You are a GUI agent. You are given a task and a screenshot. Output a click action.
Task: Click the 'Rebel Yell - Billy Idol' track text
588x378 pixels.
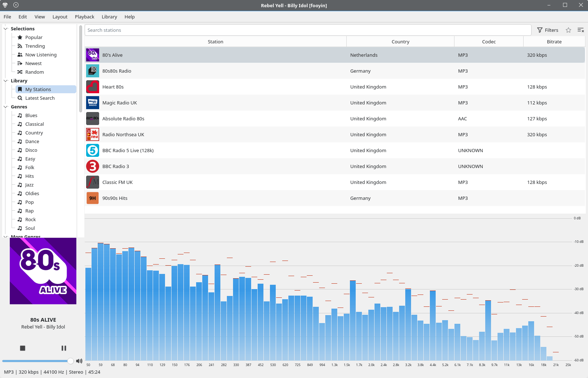click(x=43, y=327)
